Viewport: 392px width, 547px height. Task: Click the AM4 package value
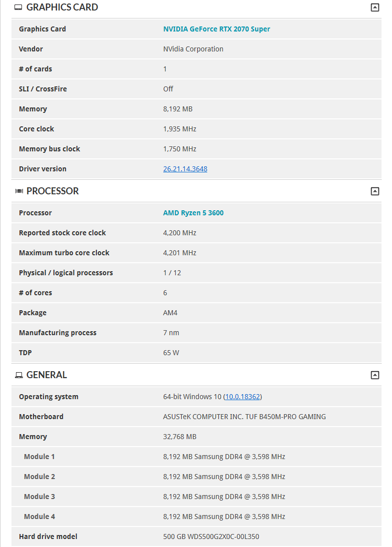(x=170, y=313)
